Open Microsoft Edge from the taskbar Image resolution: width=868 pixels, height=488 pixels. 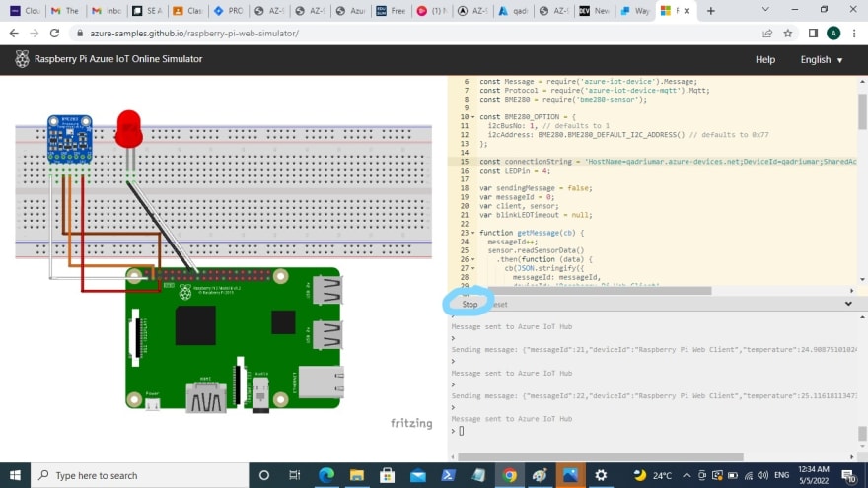326,475
